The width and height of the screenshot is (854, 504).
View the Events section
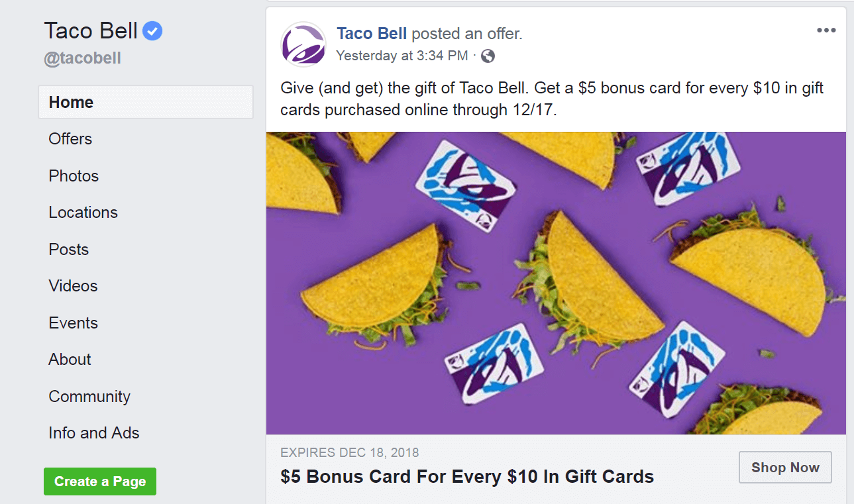click(x=73, y=323)
